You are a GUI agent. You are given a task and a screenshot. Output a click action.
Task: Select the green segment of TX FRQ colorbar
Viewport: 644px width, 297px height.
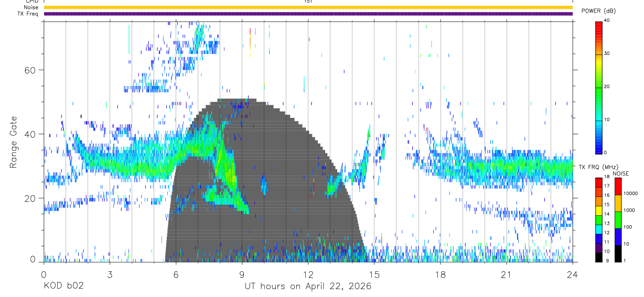tap(598, 220)
